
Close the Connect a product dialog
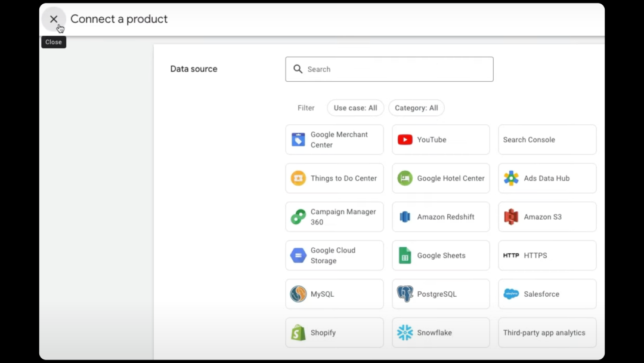54,19
